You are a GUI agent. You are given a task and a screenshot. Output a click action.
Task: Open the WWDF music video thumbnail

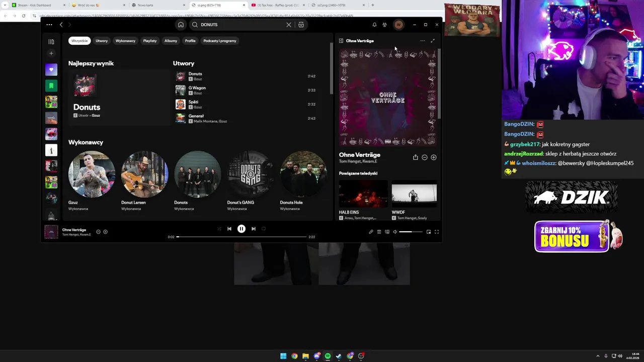414,194
